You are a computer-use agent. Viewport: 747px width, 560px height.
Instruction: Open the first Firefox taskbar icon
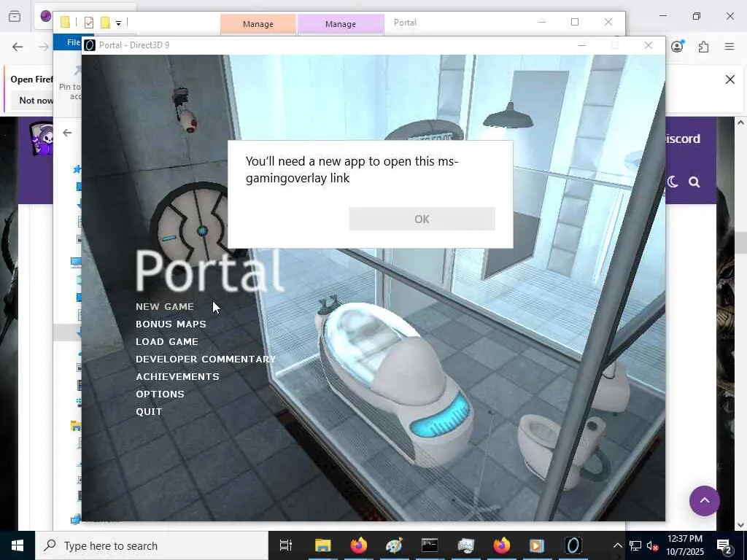pos(359,545)
